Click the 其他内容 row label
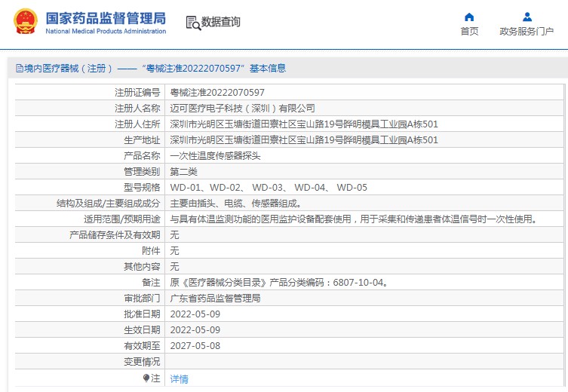The width and height of the screenshot is (568, 392). [142, 267]
